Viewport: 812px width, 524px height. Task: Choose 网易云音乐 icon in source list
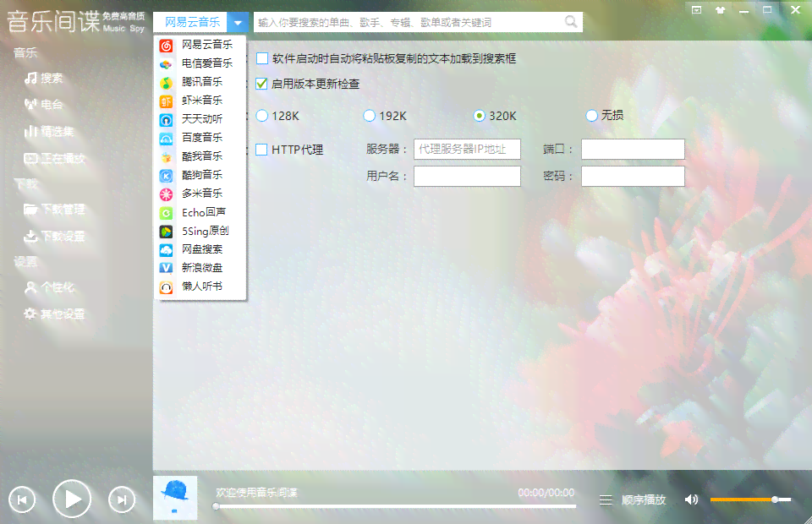point(166,46)
